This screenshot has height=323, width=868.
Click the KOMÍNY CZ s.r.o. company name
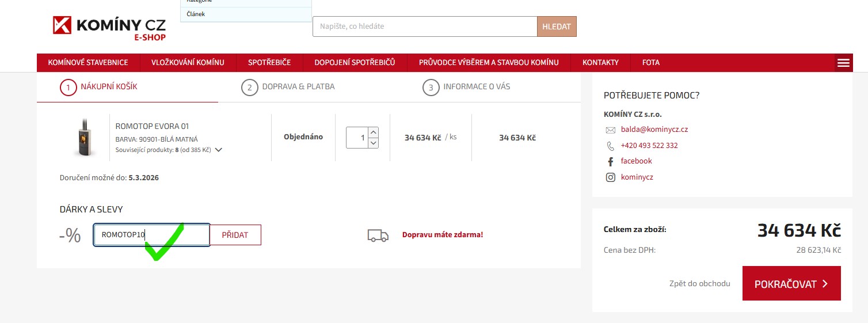click(x=633, y=114)
